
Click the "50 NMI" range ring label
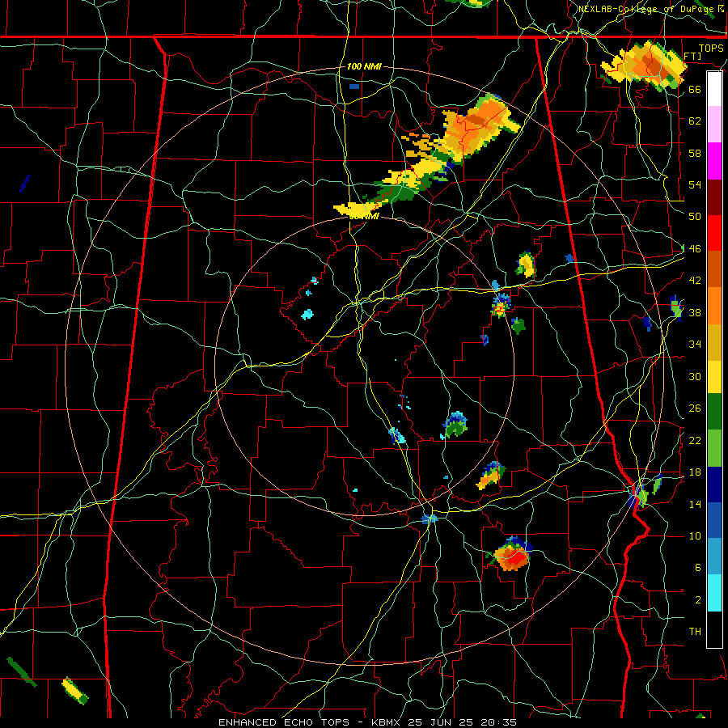tap(363, 216)
